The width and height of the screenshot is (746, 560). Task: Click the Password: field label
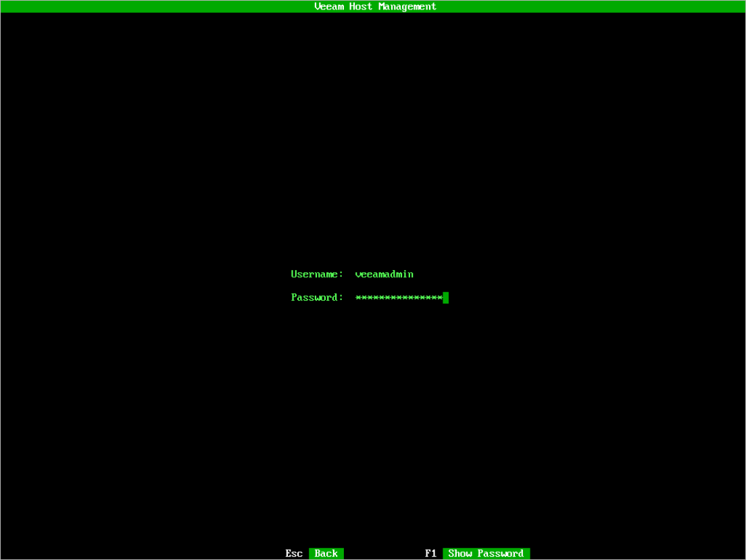317,298
